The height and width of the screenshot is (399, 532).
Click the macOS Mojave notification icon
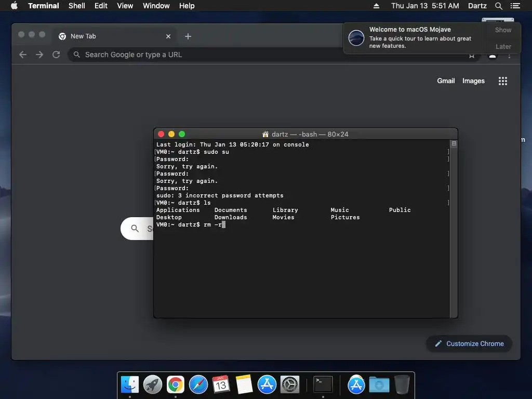coord(356,37)
